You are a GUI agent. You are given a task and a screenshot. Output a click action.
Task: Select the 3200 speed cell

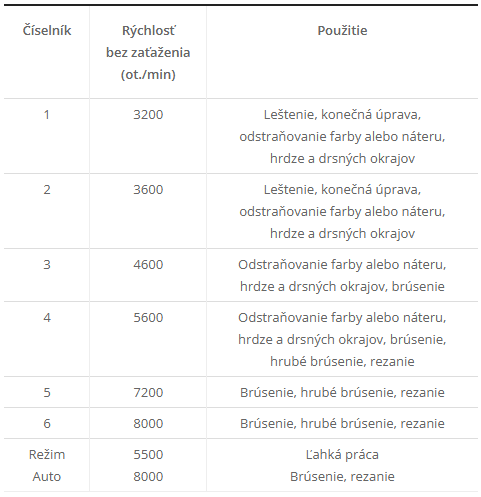(x=148, y=115)
